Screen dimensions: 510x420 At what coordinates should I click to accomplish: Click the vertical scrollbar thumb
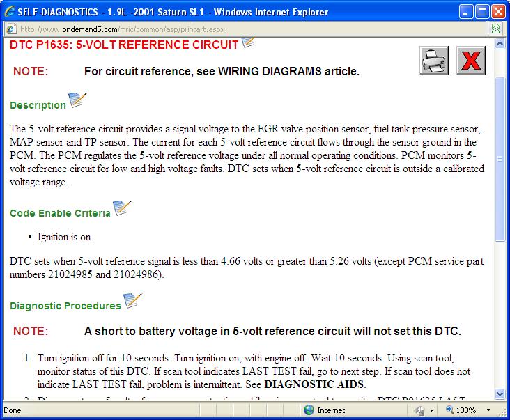[500, 159]
